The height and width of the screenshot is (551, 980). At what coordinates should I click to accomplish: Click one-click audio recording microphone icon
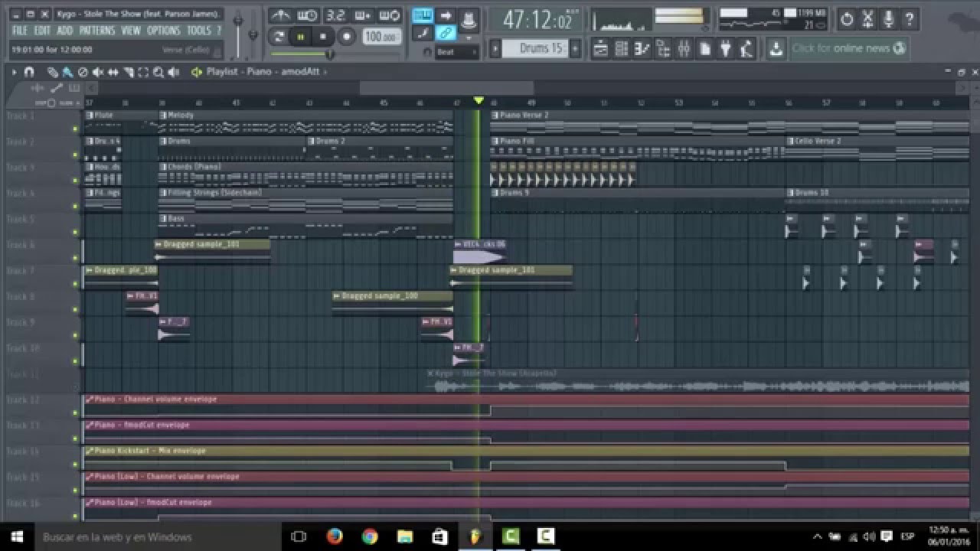[x=888, y=19]
